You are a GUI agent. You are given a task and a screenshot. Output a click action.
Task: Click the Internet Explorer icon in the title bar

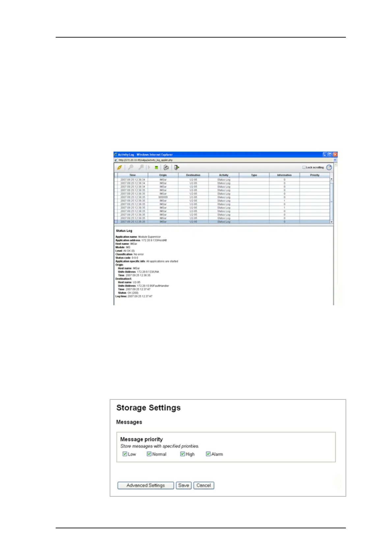(116, 155)
